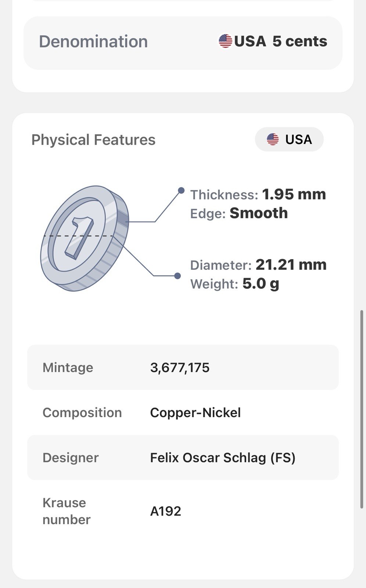
Task: Click the vertical scrollbar on right edge
Action: pyautogui.click(x=362, y=409)
